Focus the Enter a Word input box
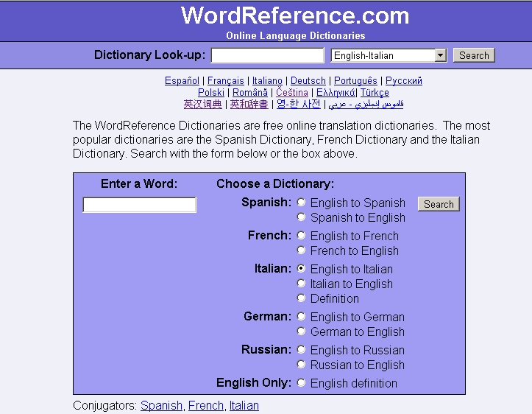Image resolution: width=532 pixels, height=414 pixels. (140, 205)
